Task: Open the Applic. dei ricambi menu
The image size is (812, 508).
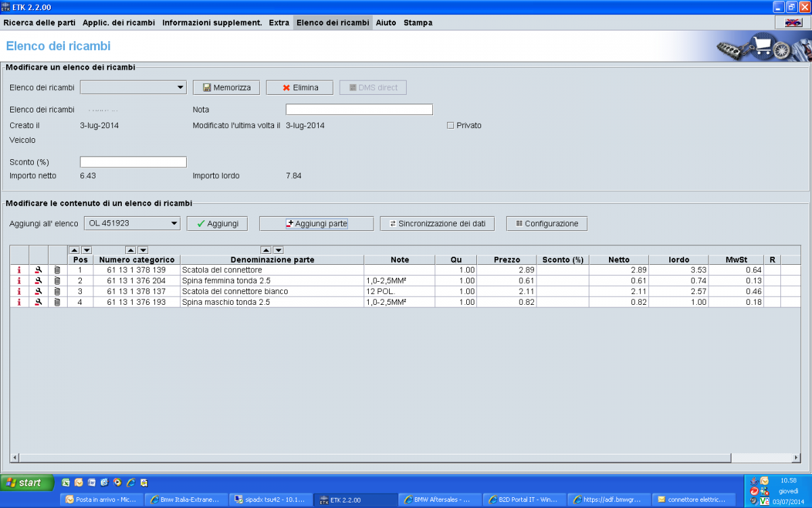Action: click(x=119, y=22)
